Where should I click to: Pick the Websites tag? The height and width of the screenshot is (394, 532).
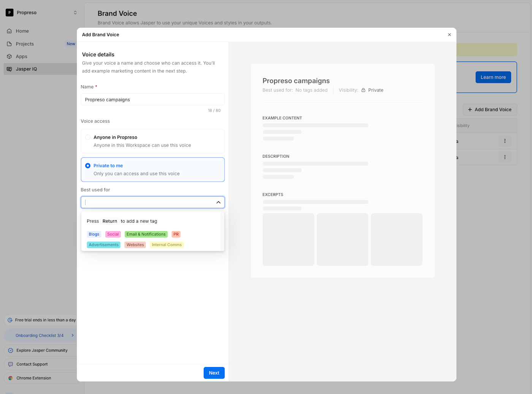click(135, 245)
